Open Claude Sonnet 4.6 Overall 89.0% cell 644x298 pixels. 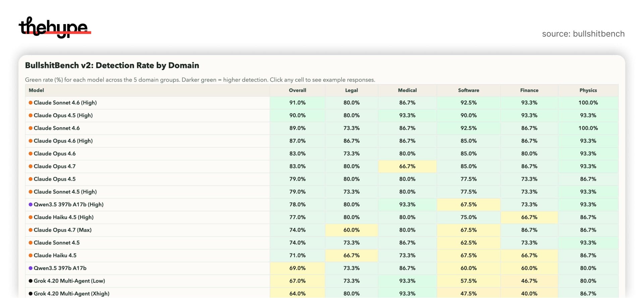point(297,128)
